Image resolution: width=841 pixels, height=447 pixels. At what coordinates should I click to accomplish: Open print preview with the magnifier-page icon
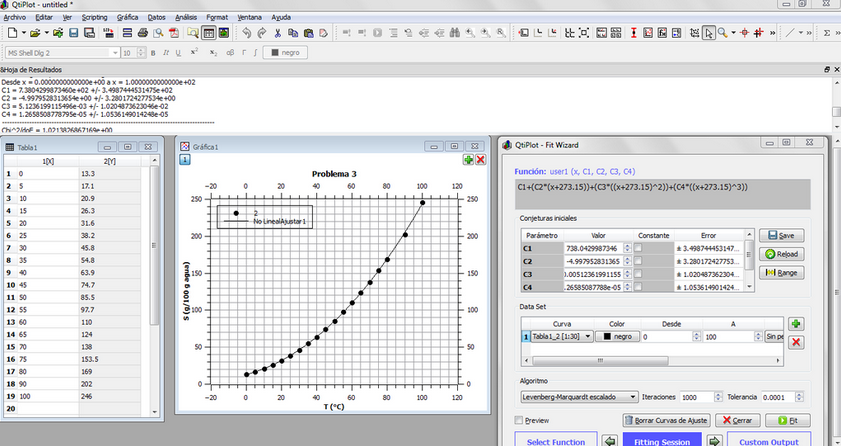coord(158,33)
